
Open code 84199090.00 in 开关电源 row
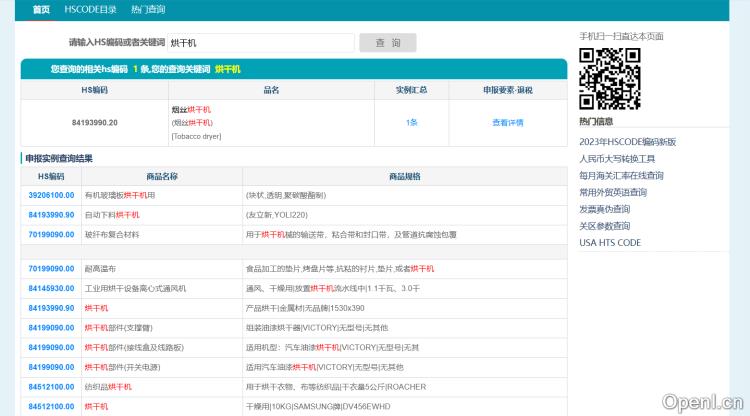coord(51,367)
